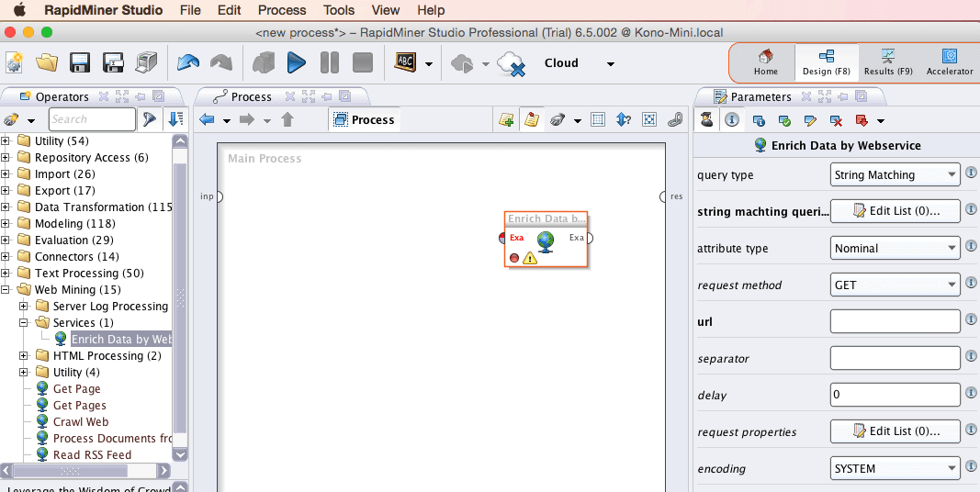Run the process with play button
The width and height of the screenshot is (980, 492).
pos(297,62)
